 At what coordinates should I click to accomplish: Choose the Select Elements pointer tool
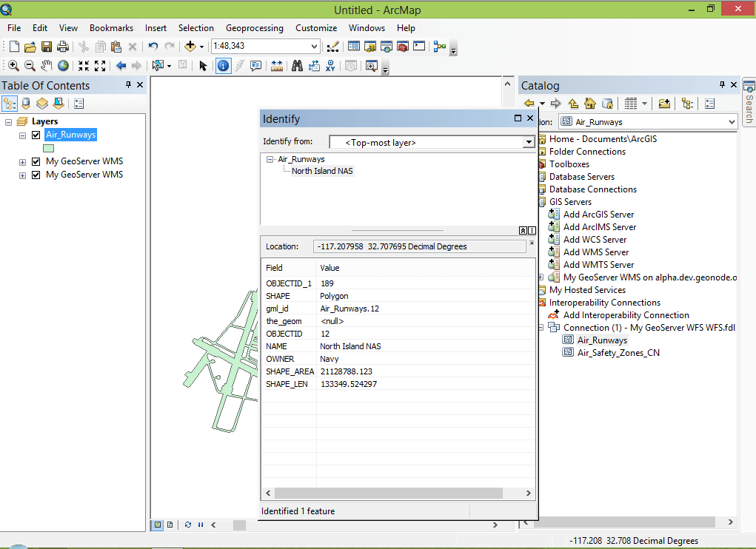coord(203,66)
